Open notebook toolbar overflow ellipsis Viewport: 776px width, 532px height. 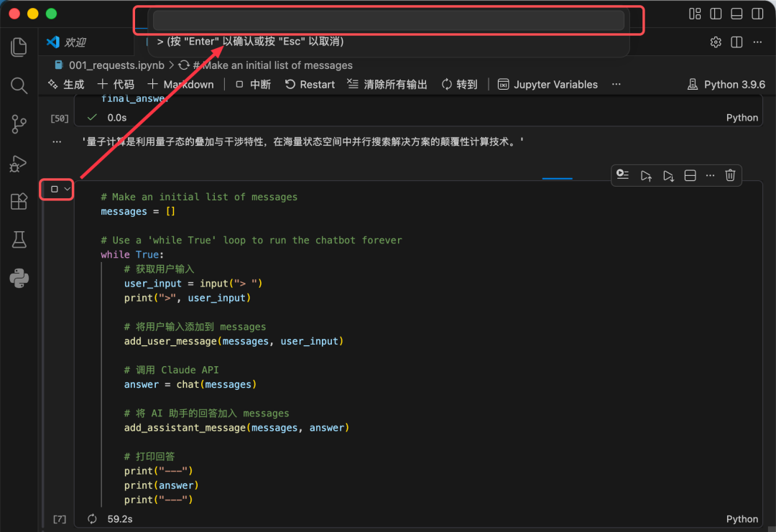pyautogui.click(x=616, y=85)
